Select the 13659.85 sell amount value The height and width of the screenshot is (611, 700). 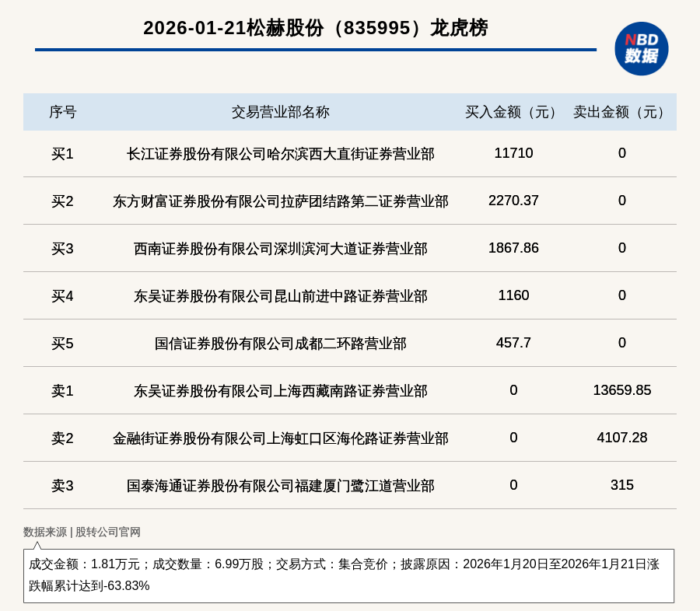621,390
